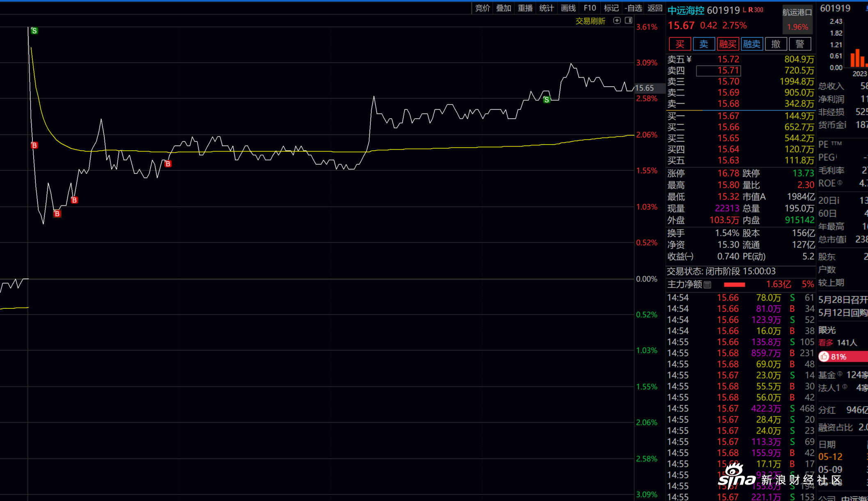The image size is (868, 501).
Task: Select the 画线 drawing tool menu
Action: coord(568,8)
